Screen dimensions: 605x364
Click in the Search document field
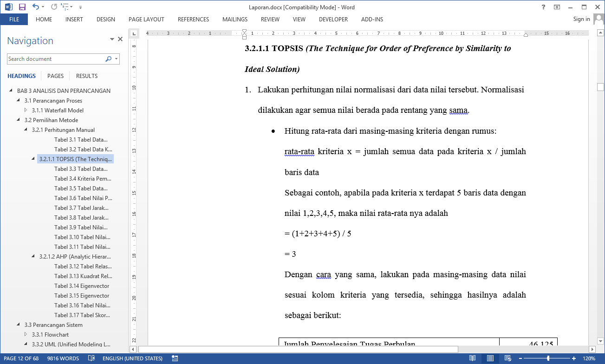[x=56, y=59]
